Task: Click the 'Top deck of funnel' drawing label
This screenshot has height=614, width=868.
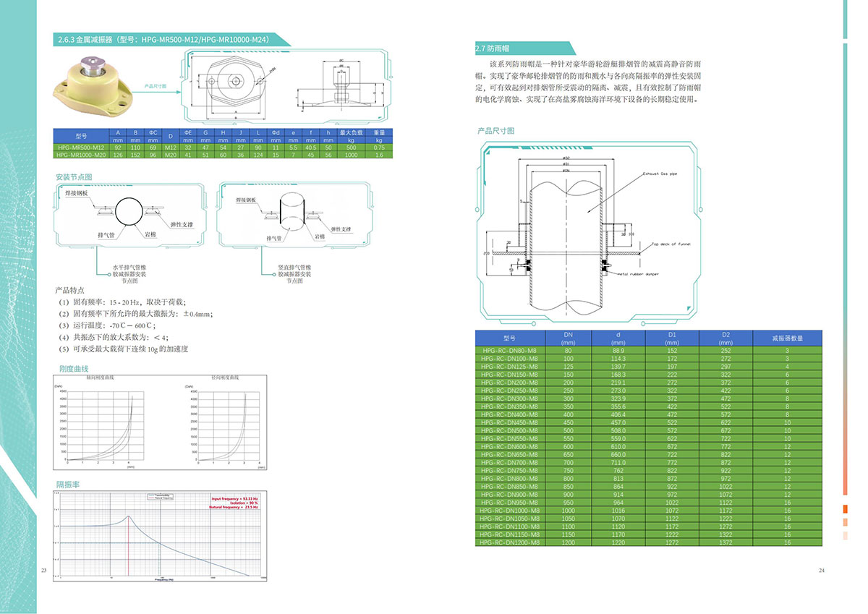Action: (x=671, y=244)
